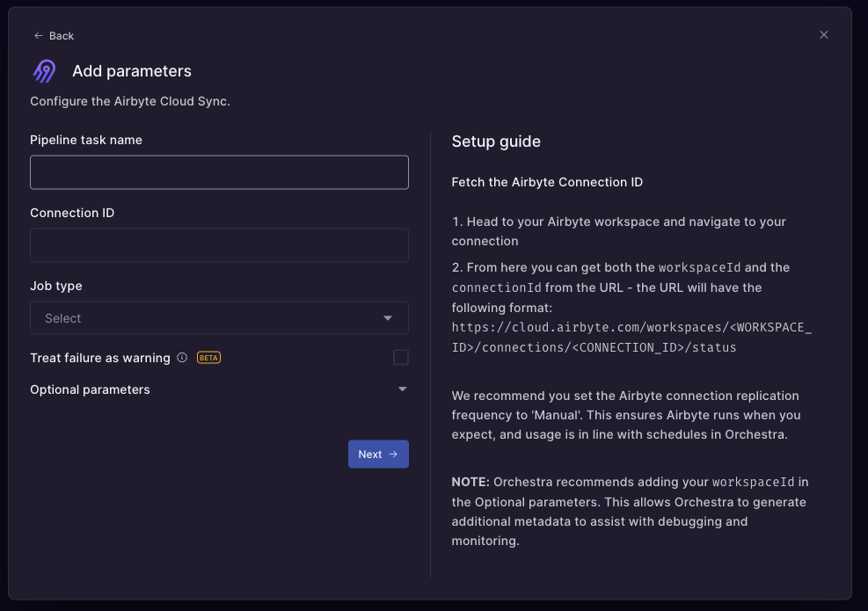Go back using the Back text link
Viewport: 868px width, 611px height.
coord(62,36)
